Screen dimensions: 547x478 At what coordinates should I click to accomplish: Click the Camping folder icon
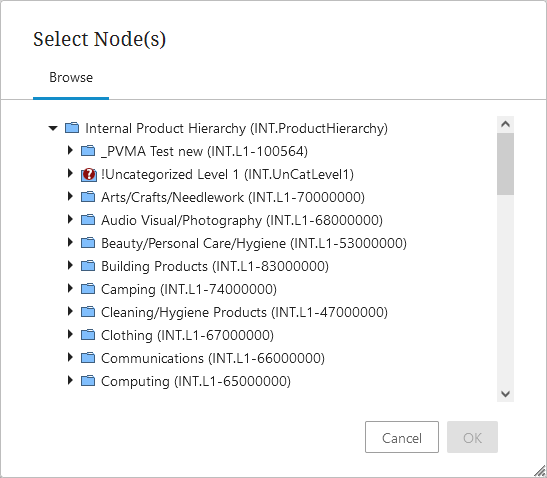point(88,289)
